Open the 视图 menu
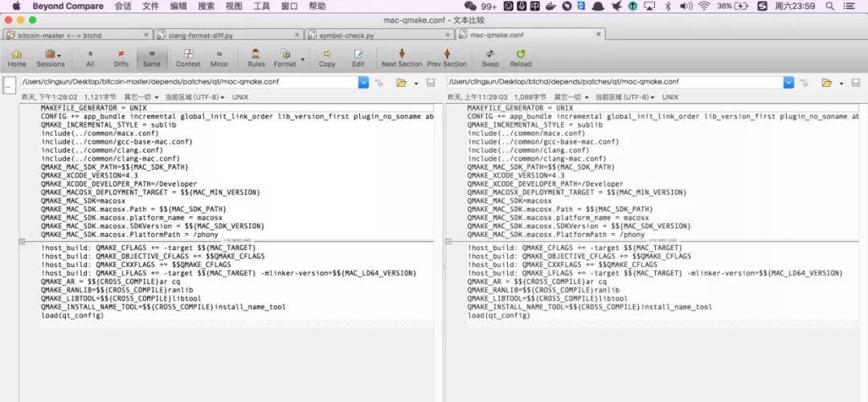The image size is (868, 402). click(234, 6)
